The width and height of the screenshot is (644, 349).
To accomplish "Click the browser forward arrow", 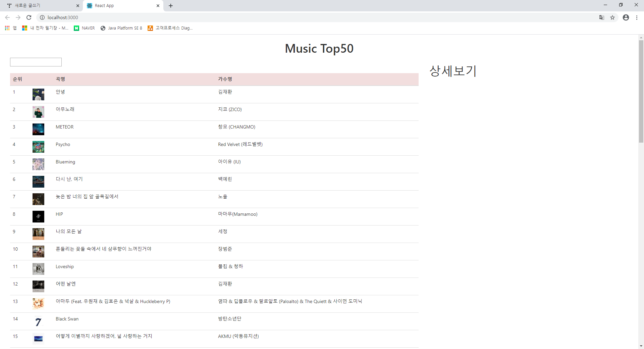I will [x=18, y=17].
